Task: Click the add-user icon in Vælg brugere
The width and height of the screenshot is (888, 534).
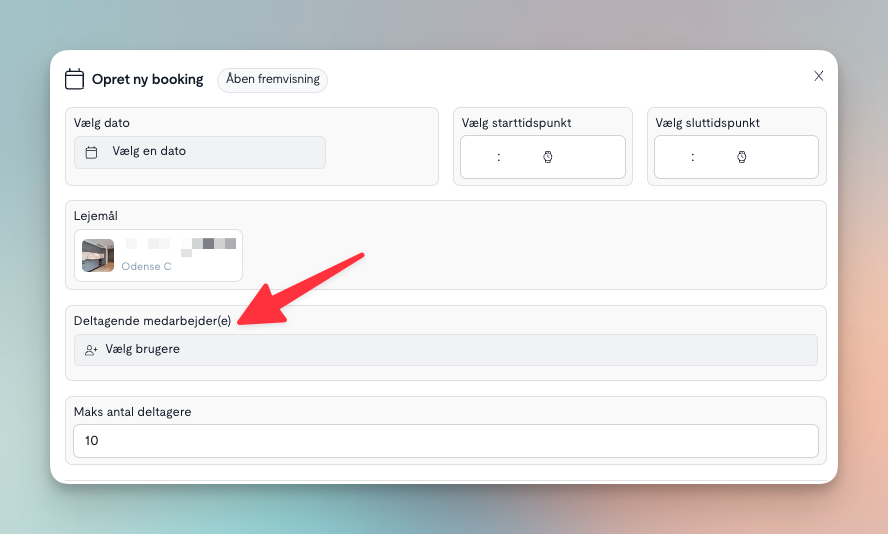Action: tap(91, 350)
